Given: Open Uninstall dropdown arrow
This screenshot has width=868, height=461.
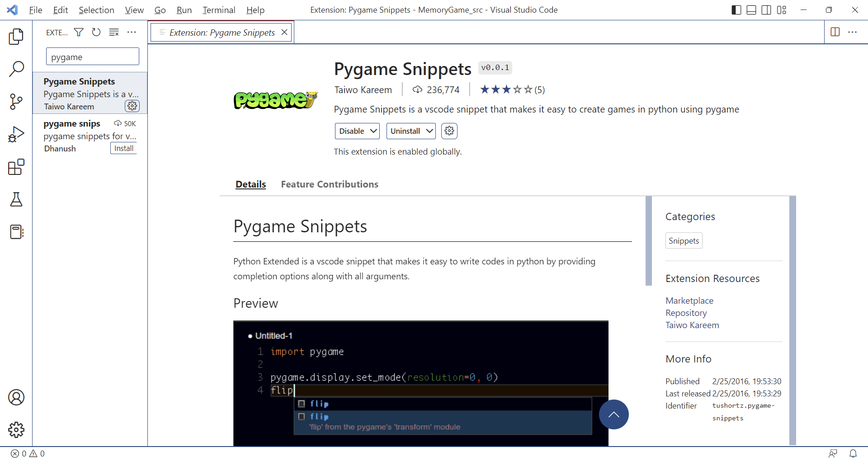Looking at the screenshot, I should [430, 131].
